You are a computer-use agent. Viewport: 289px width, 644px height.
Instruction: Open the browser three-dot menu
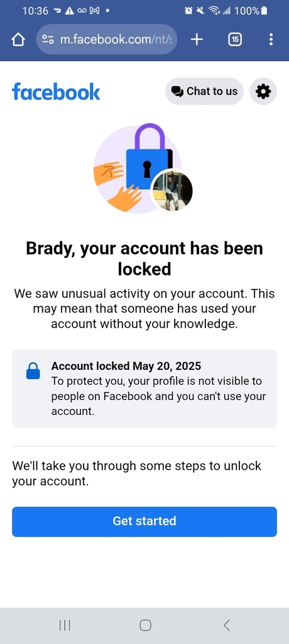pos(271,40)
